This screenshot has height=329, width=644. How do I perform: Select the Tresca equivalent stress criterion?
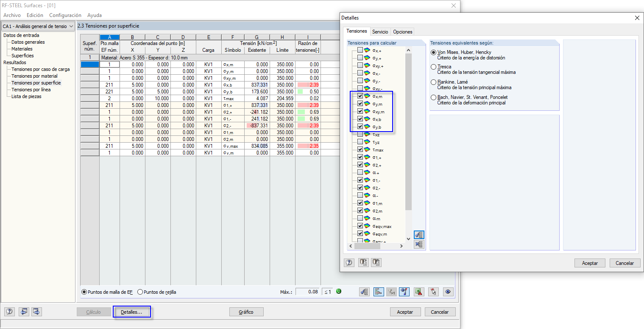(433, 67)
